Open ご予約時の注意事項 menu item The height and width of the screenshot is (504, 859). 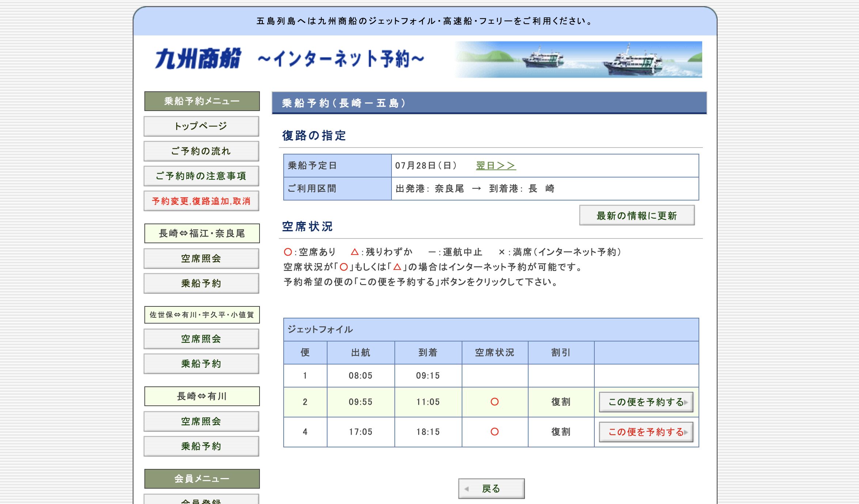coord(201,176)
